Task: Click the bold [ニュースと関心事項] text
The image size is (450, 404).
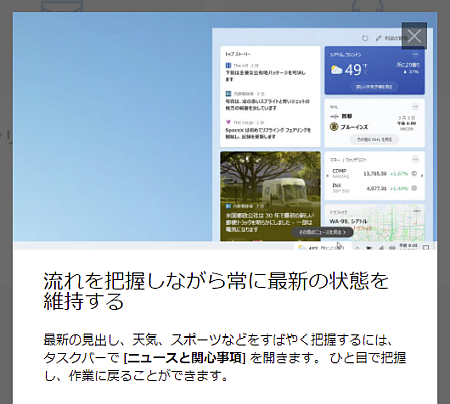Action: click(x=184, y=358)
